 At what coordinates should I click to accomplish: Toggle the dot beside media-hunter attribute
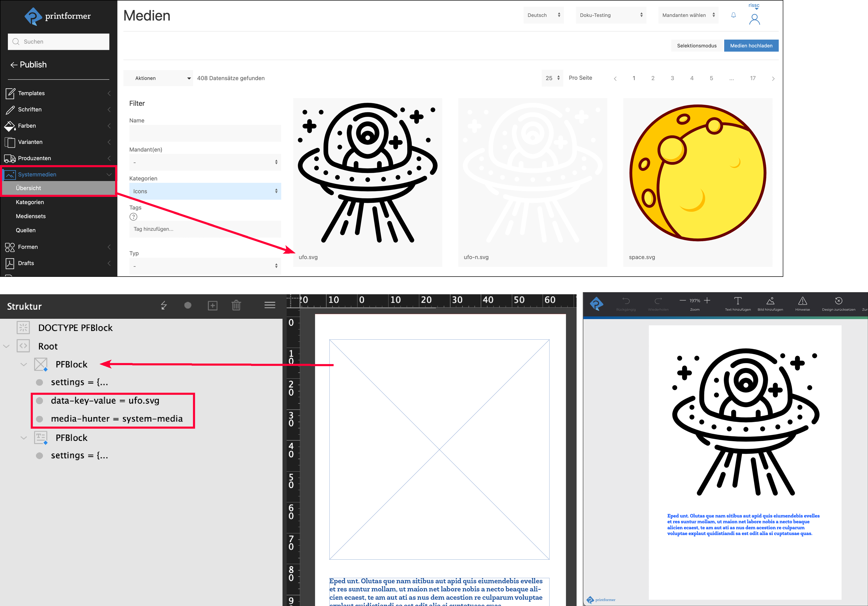pos(40,419)
